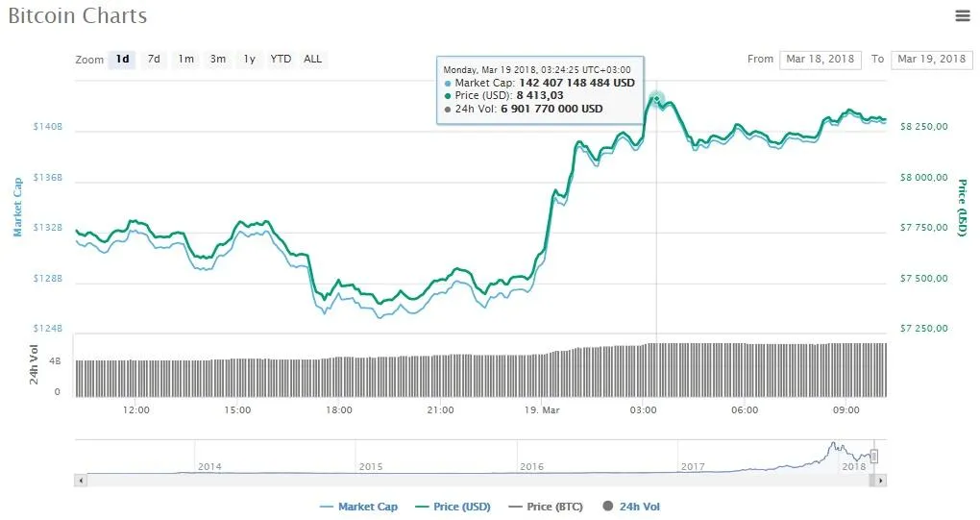The width and height of the screenshot is (980, 520).
Task: Open the chart hamburger menu icon
Action: [963, 15]
